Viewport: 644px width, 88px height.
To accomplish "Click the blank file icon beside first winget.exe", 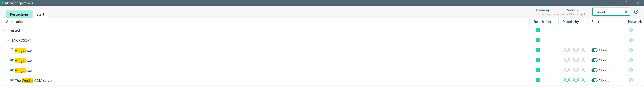I will click(12, 50).
